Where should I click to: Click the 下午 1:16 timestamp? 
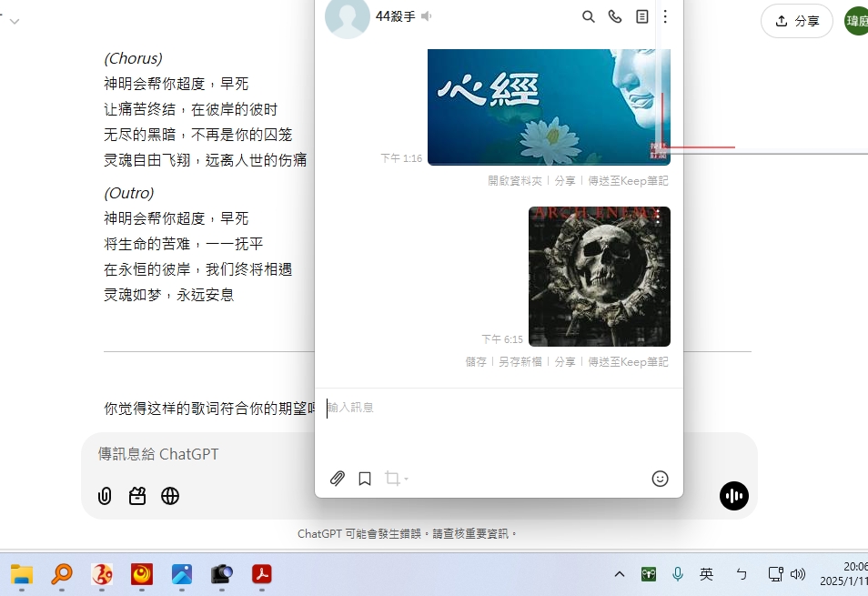point(401,158)
